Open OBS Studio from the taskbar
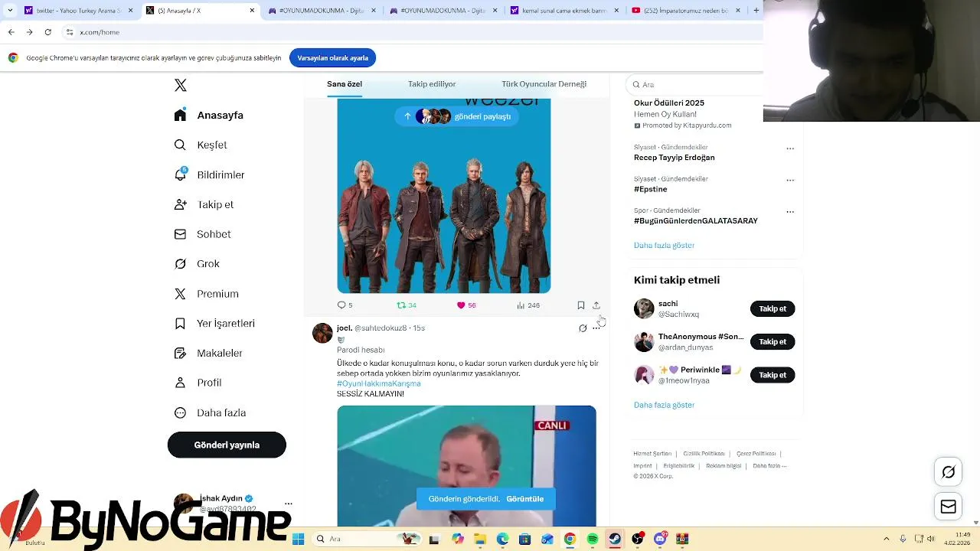This screenshot has width=980, height=551. pyautogui.click(x=638, y=539)
